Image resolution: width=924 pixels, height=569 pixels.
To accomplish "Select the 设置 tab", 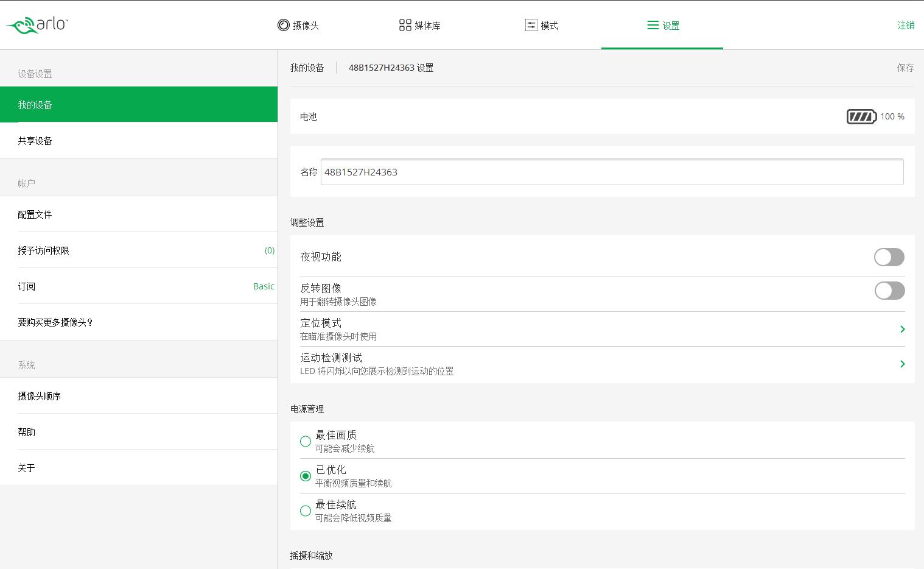I will [x=663, y=25].
